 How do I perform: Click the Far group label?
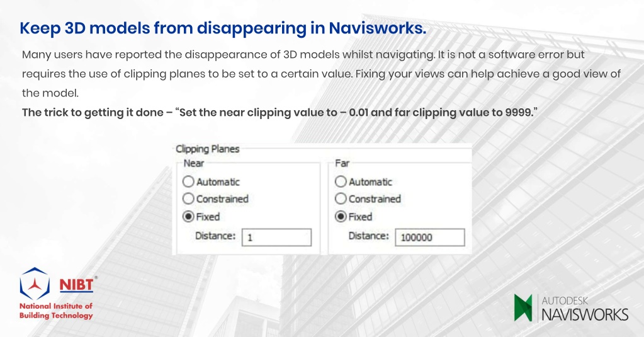coord(342,163)
